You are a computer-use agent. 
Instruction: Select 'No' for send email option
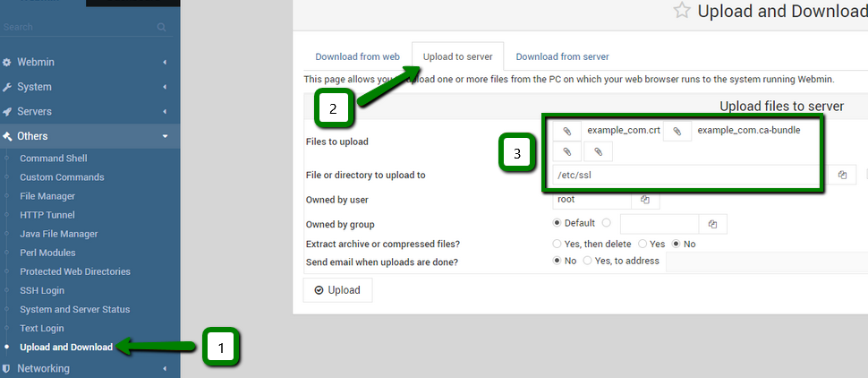point(557,261)
